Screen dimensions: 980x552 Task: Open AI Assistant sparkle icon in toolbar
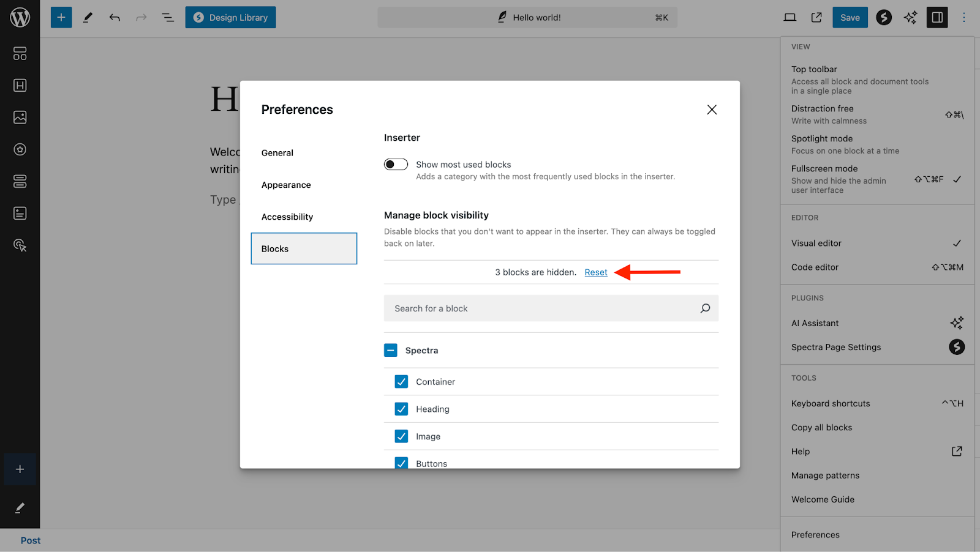(911, 17)
